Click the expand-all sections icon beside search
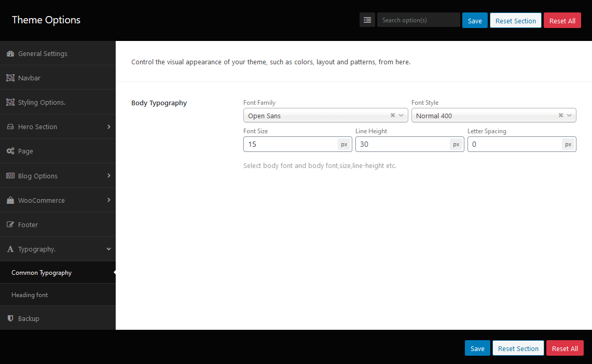The image size is (592, 364). pyautogui.click(x=367, y=20)
